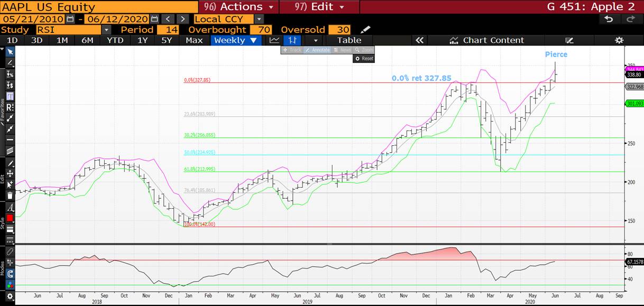Switch to line chart type
The image size is (644, 306).
274,40
